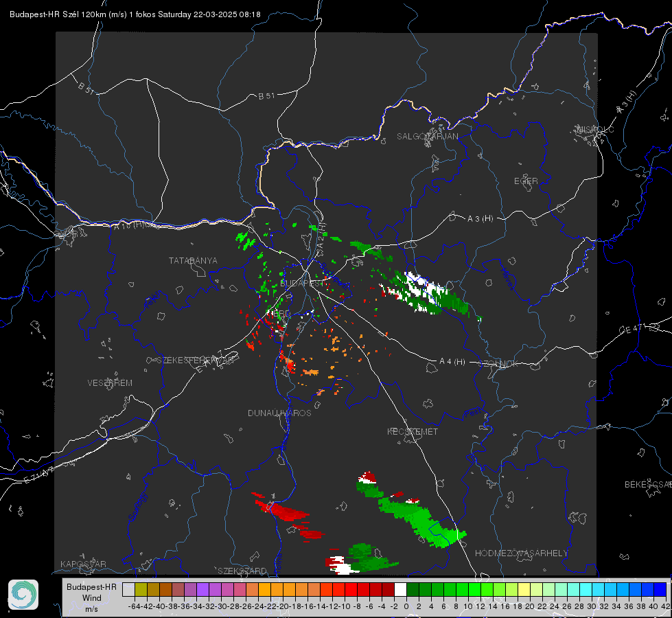This screenshot has height=618, width=672.
Task: Click the purple swatch above -34
Action: 202,590
